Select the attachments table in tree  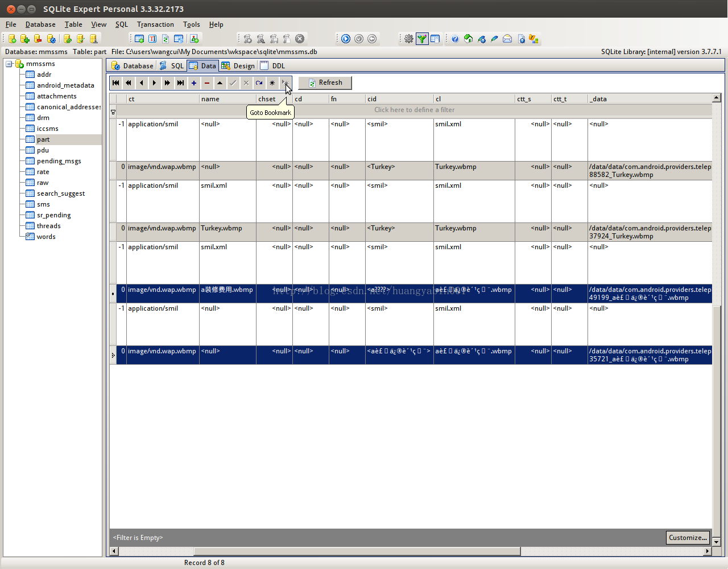tap(57, 96)
